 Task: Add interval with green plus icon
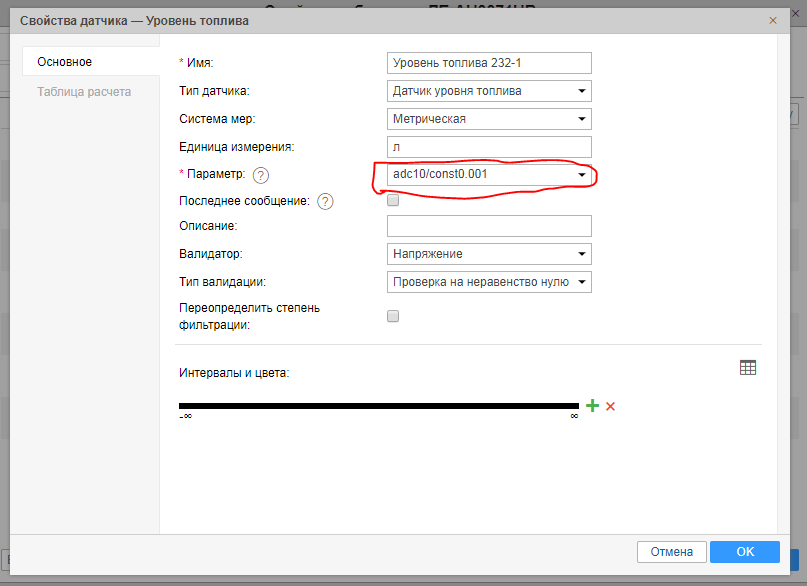[x=592, y=406]
